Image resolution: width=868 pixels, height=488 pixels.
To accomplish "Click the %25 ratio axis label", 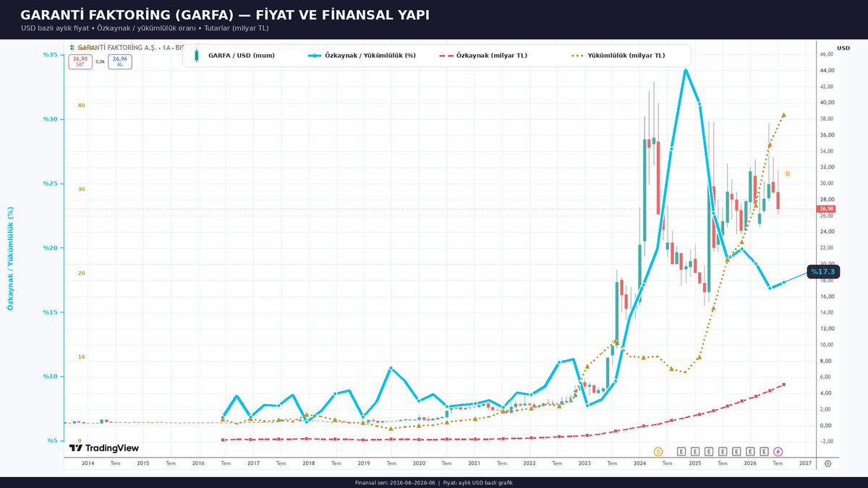I will (x=51, y=184).
